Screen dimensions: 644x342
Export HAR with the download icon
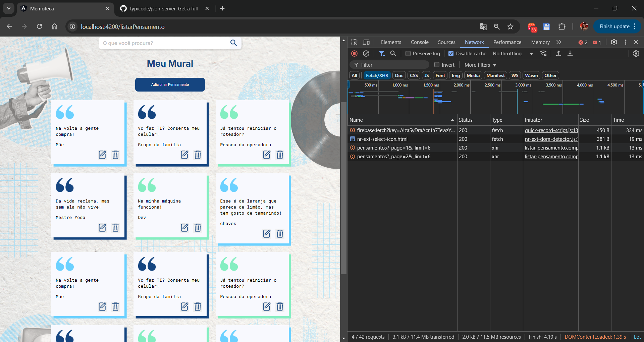[x=570, y=53]
